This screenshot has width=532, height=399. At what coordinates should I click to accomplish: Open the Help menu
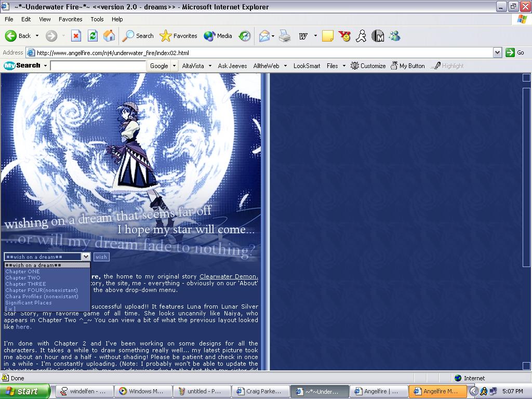pos(117,19)
